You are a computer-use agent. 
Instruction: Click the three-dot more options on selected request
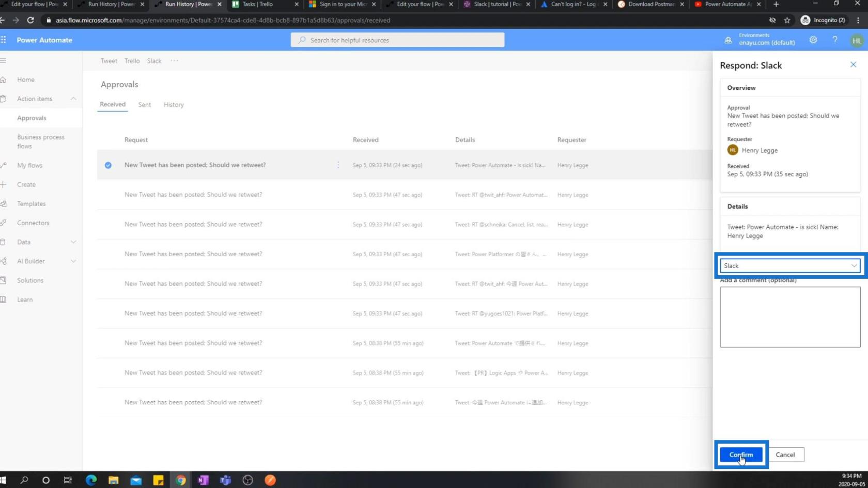click(338, 165)
